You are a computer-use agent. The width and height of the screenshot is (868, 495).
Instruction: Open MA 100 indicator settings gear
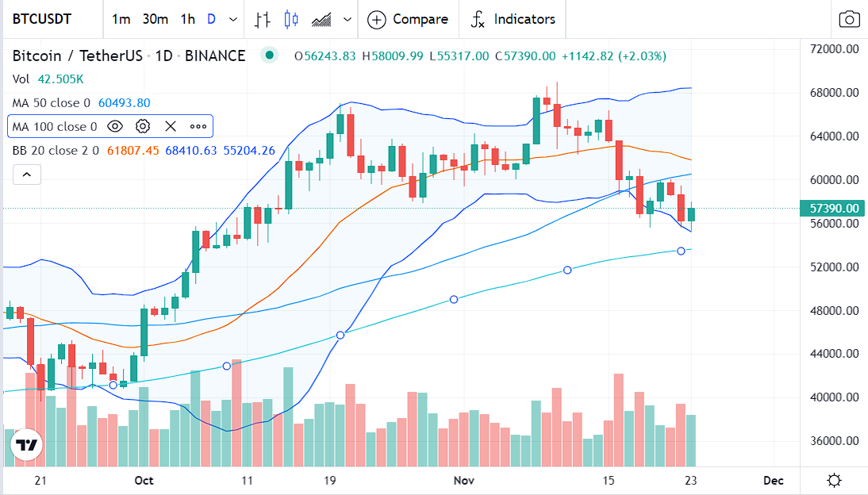(x=143, y=126)
